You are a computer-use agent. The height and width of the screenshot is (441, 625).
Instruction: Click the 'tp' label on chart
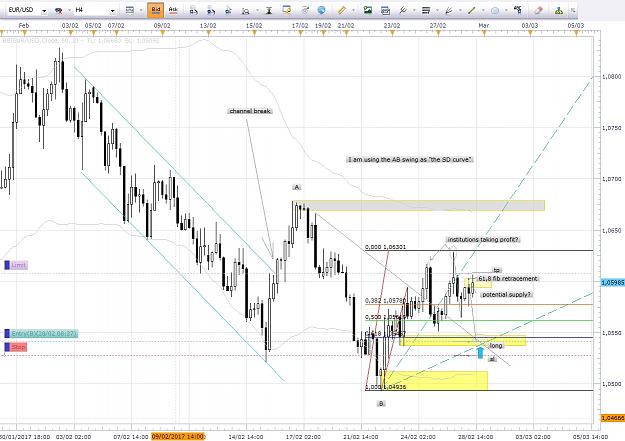coord(497,270)
